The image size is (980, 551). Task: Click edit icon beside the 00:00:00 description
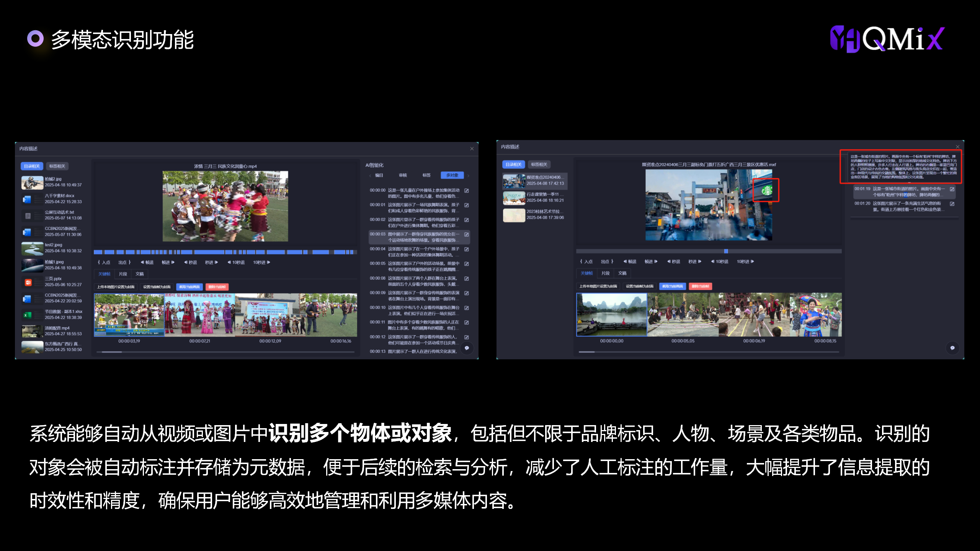coord(467,191)
